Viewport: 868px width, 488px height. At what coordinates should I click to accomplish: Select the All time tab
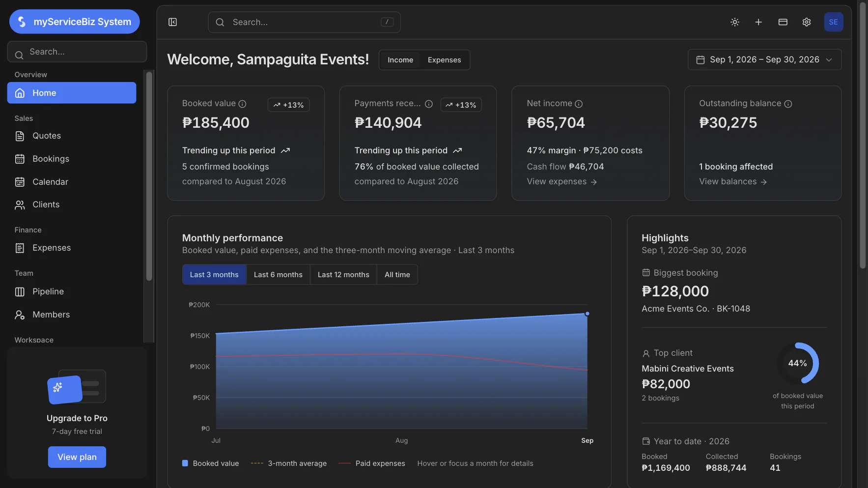(x=397, y=275)
